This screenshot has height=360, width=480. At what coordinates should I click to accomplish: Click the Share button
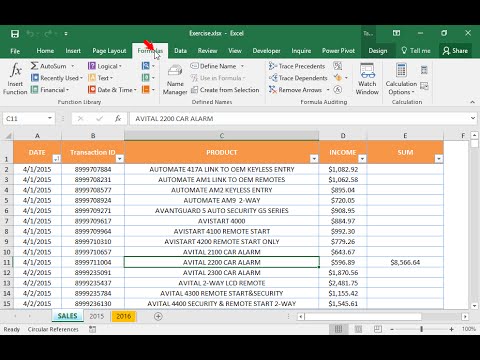455,51
